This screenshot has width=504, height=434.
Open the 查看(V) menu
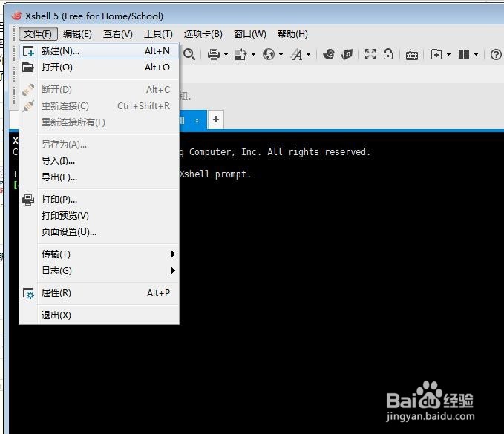[118, 34]
